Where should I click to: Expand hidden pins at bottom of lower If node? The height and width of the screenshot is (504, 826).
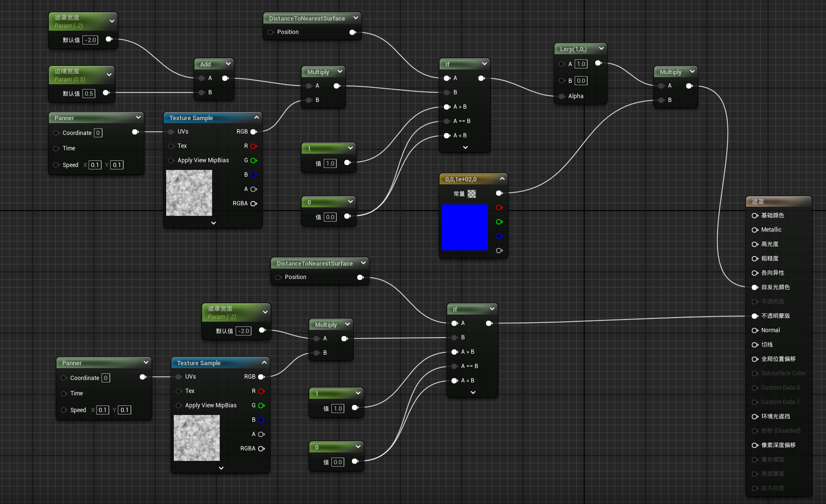473,392
